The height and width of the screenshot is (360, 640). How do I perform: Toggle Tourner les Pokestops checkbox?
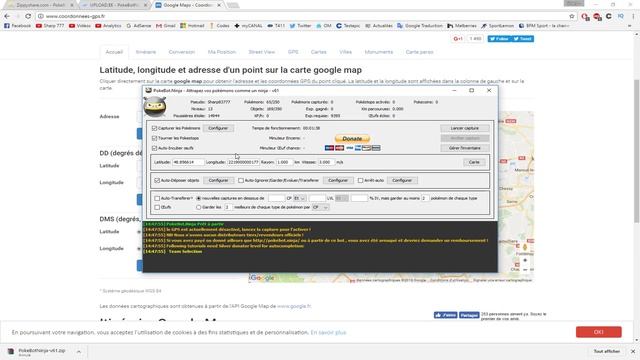tap(155, 138)
